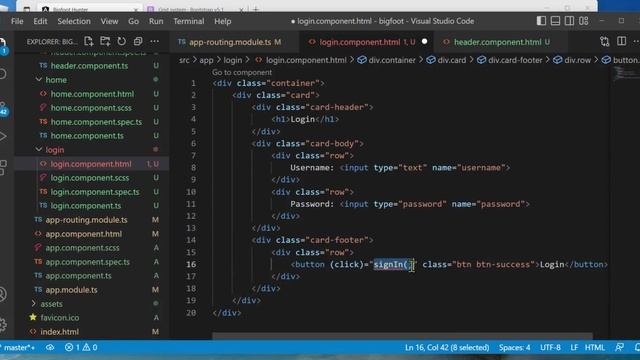Open the File menu
The height and width of the screenshot is (360, 640).
pyautogui.click(x=17, y=21)
